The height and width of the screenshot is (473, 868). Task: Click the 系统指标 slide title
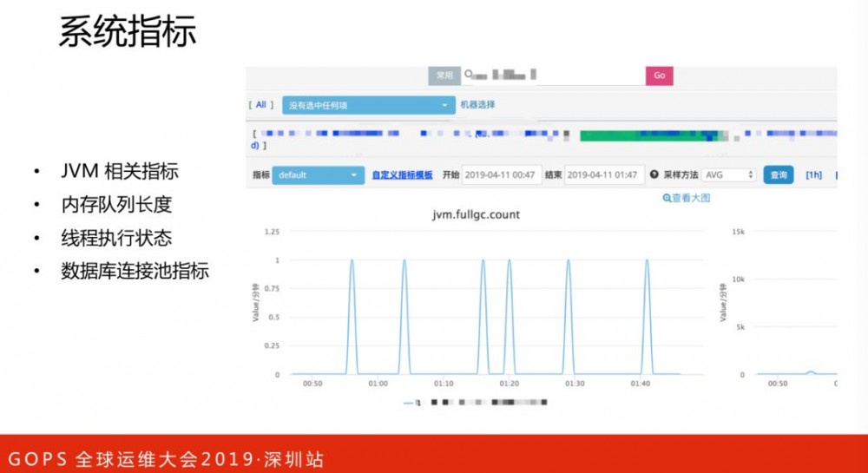pyautogui.click(x=128, y=31)
